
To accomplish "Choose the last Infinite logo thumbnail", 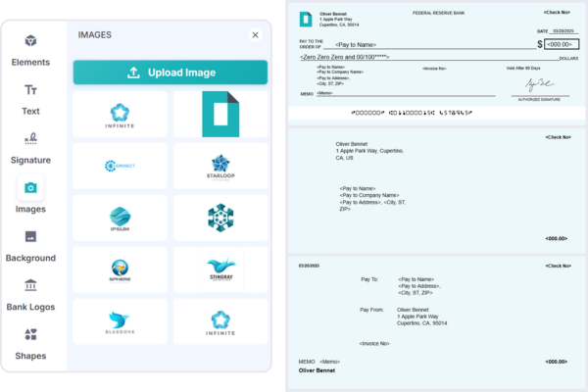I will pyautogui.click(x=220, y=321).
